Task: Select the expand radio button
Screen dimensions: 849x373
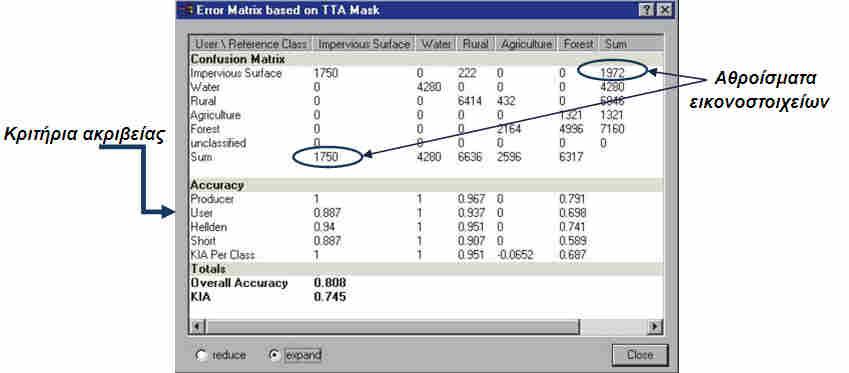Action: 275,355
